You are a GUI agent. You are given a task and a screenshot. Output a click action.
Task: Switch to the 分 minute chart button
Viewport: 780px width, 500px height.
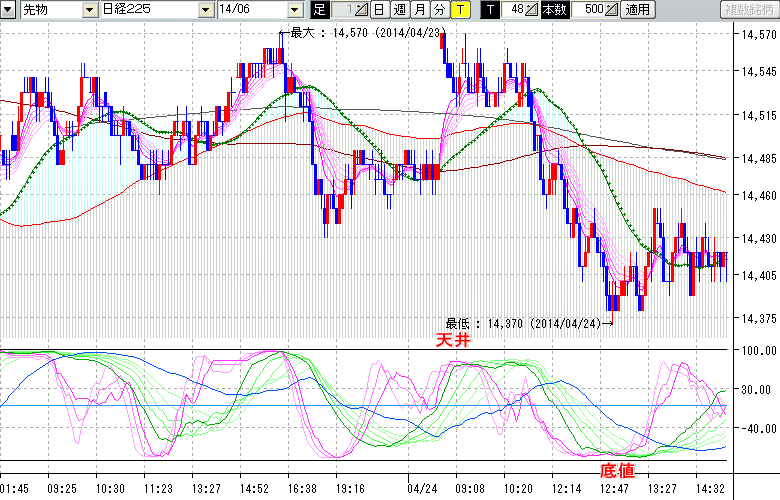pos(439,9)
